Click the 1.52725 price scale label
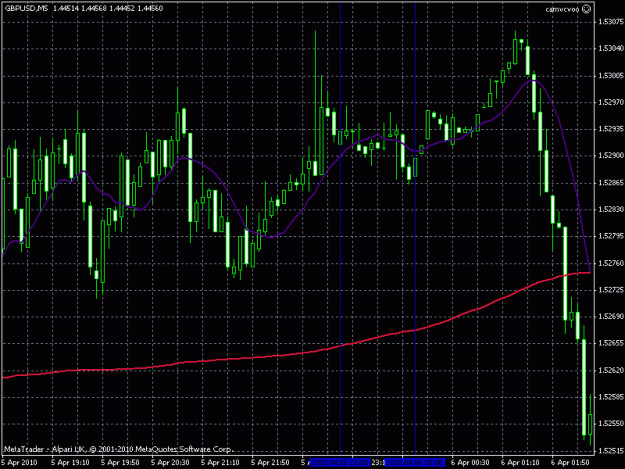 tap(611, 290)
